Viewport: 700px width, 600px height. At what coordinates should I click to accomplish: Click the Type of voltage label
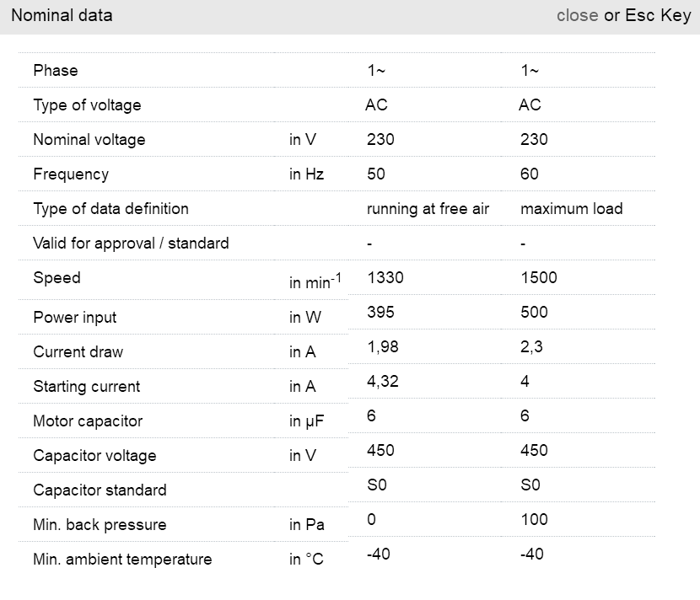87,105
